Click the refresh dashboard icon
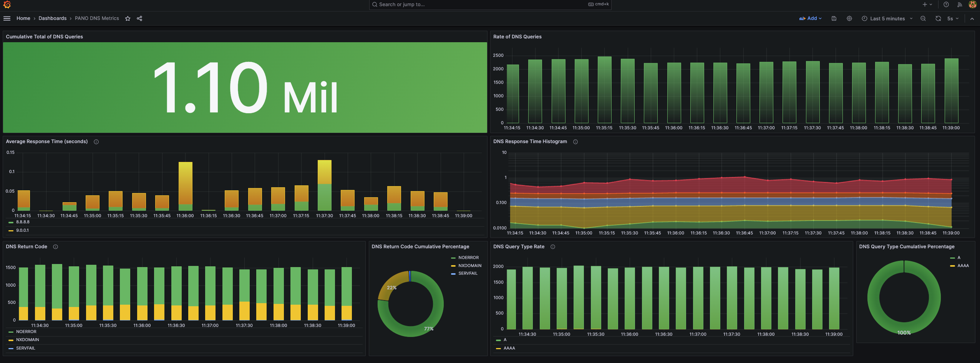Viewport: 980px width, 363px height. point(938,18)
